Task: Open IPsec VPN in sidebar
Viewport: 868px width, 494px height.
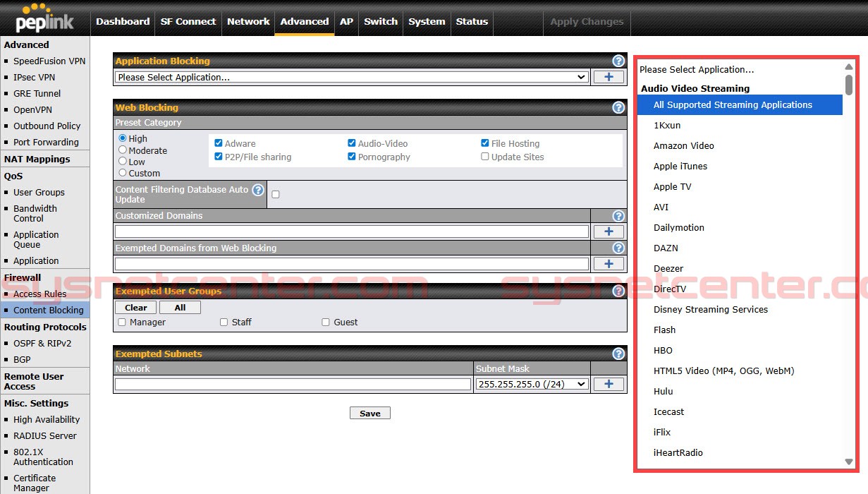Action: (x=34, y=77)
